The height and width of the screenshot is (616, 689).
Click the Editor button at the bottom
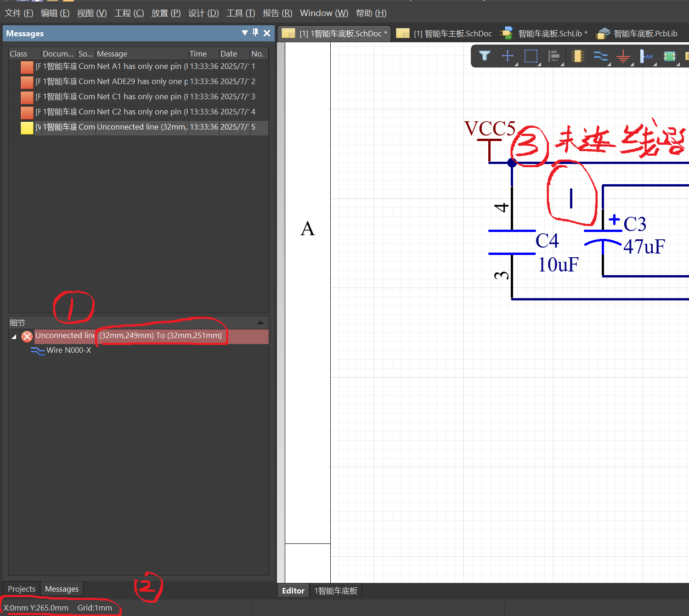click(x=293, y=590)
